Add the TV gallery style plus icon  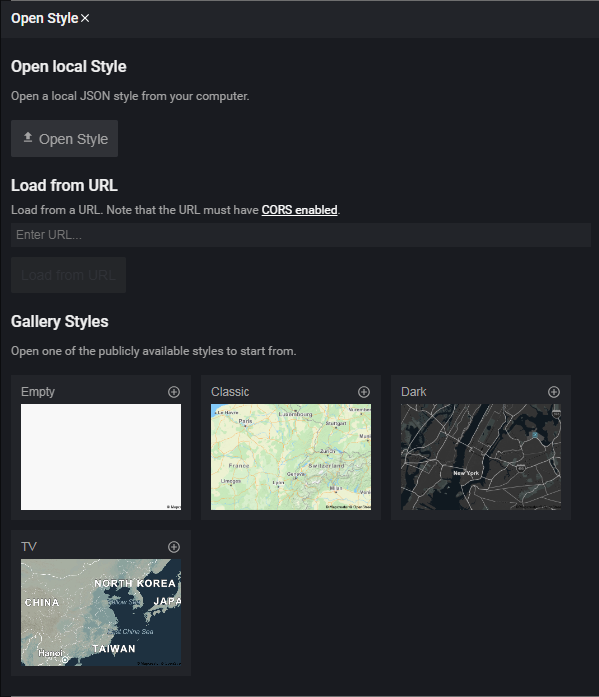tap(174, 547)
